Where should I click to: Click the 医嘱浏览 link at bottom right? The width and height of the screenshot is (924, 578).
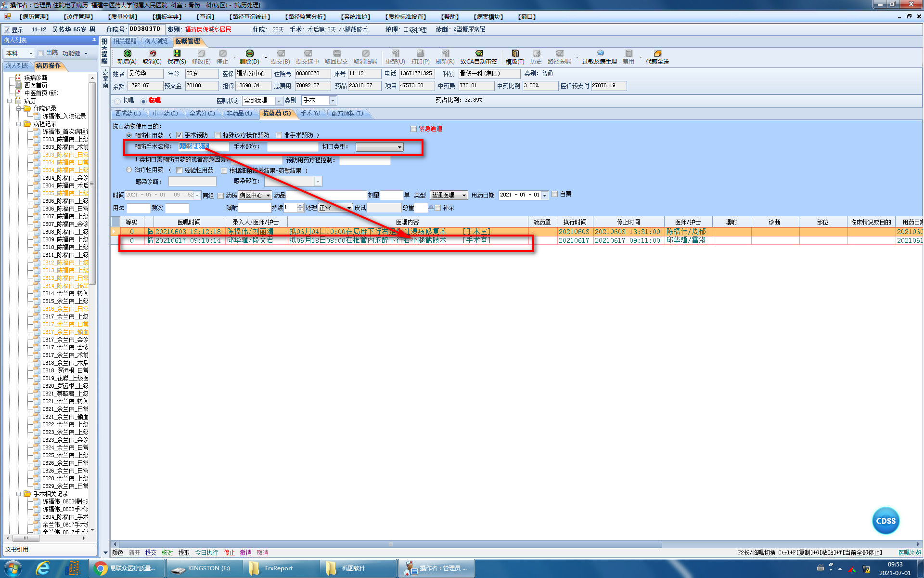pos(909,552)
